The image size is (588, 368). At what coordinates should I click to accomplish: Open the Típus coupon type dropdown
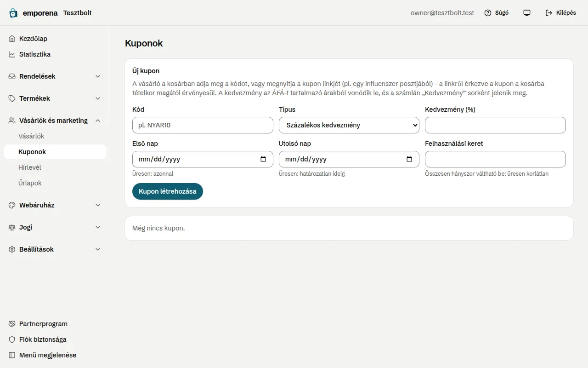click(349, 125)
